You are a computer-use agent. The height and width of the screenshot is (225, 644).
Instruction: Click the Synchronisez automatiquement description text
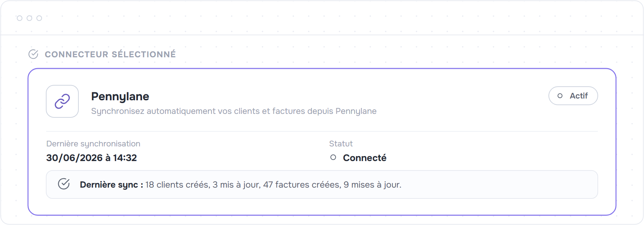[234, 111]
